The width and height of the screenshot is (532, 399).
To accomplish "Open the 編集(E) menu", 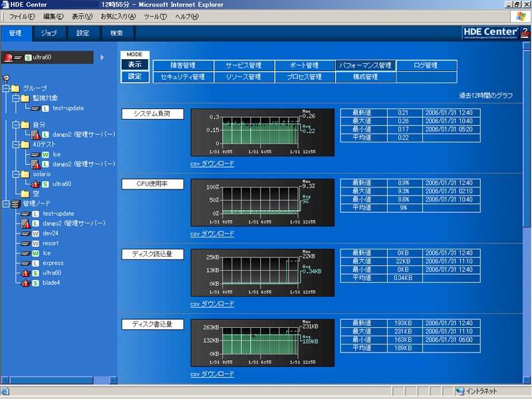I will pyautogui.click(x=53, y=16).
